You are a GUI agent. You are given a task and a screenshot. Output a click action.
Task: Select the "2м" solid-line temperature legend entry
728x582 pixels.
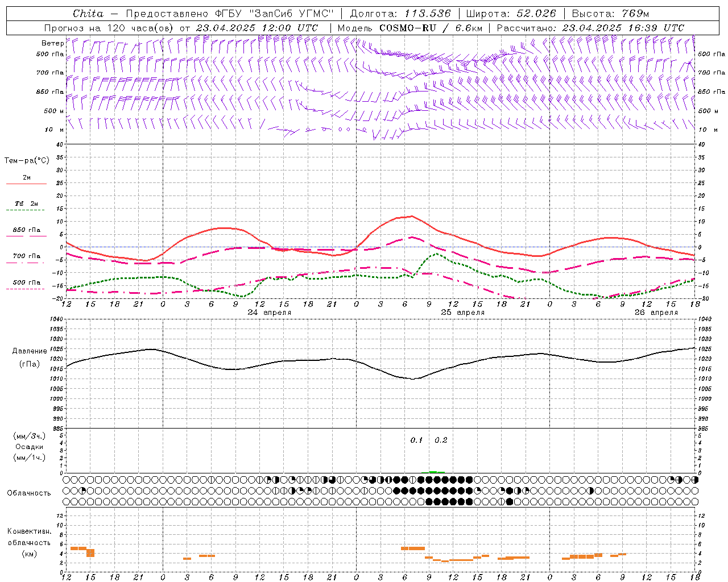point(27,178)
